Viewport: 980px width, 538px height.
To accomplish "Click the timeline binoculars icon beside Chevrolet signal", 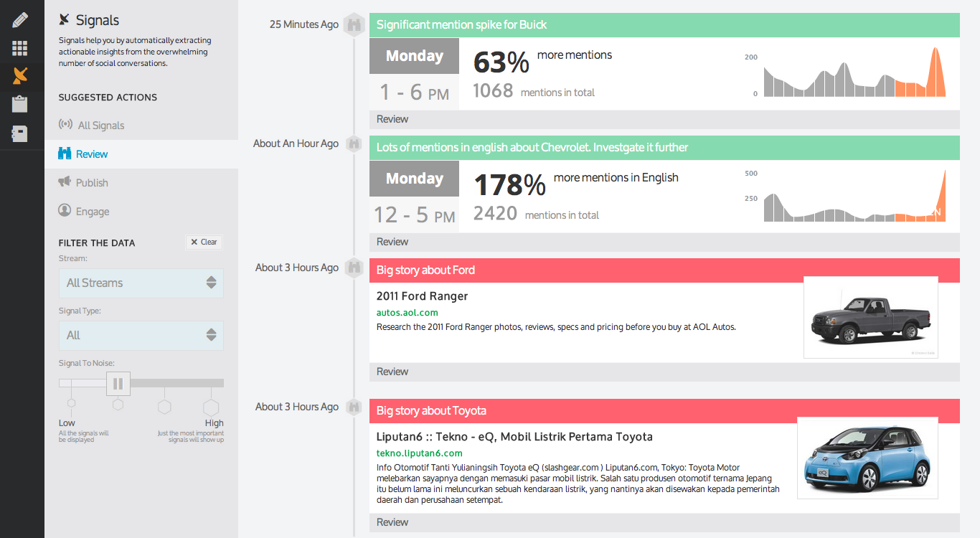I will (x=354, y=144).
